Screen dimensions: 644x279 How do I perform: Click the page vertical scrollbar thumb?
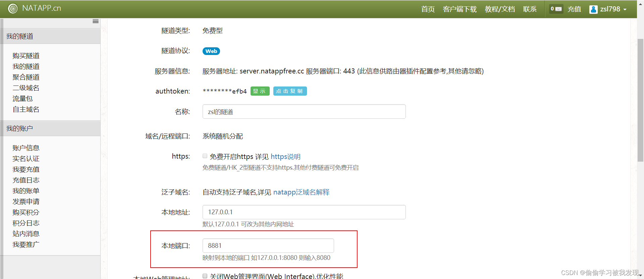coord(640,101)
